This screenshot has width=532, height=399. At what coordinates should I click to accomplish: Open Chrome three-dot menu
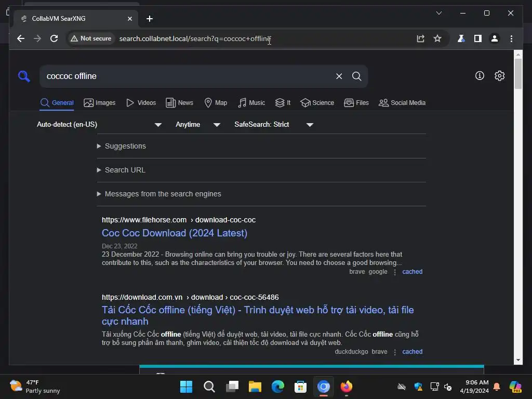(511, 38)
